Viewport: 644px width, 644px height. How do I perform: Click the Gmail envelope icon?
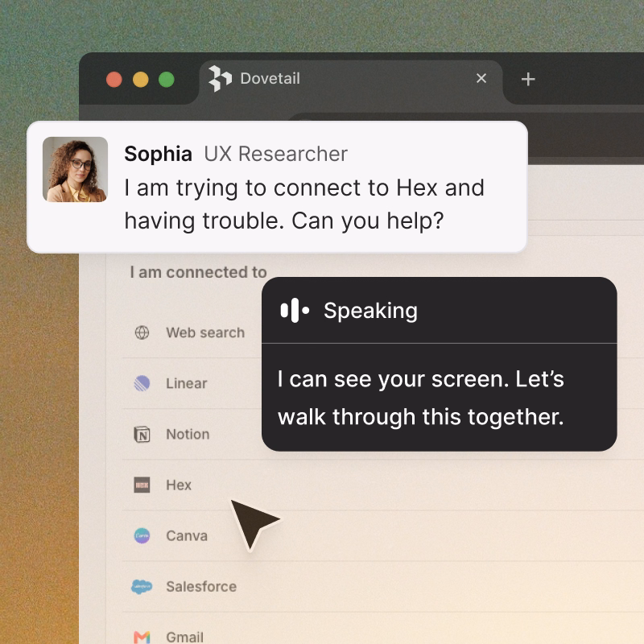tap(142, 638)
